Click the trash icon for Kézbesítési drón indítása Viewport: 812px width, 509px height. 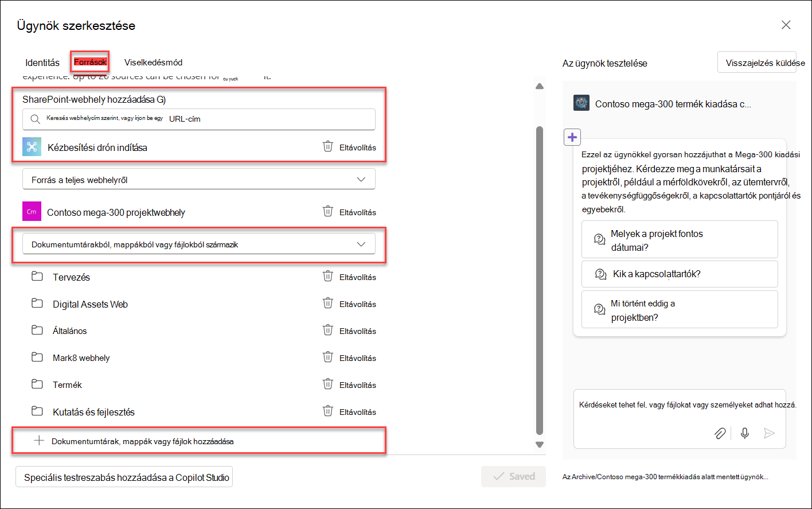pos(327,146)
